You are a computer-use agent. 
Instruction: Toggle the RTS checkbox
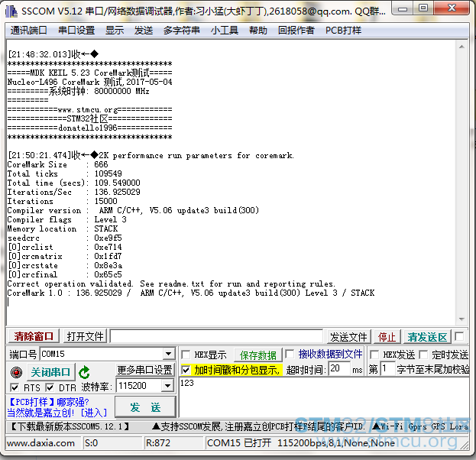click(x=15, y=387)
